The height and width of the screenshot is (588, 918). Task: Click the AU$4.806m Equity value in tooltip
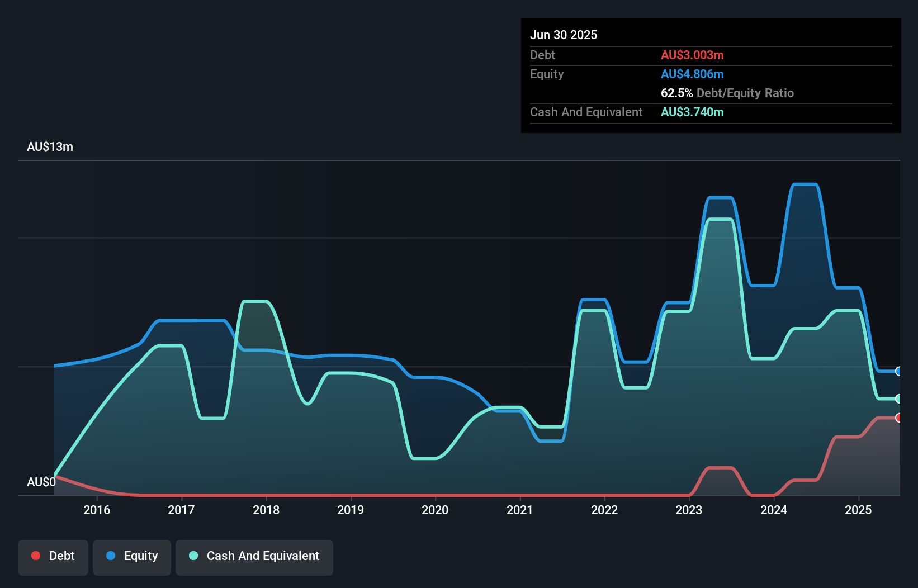point(692,74)
